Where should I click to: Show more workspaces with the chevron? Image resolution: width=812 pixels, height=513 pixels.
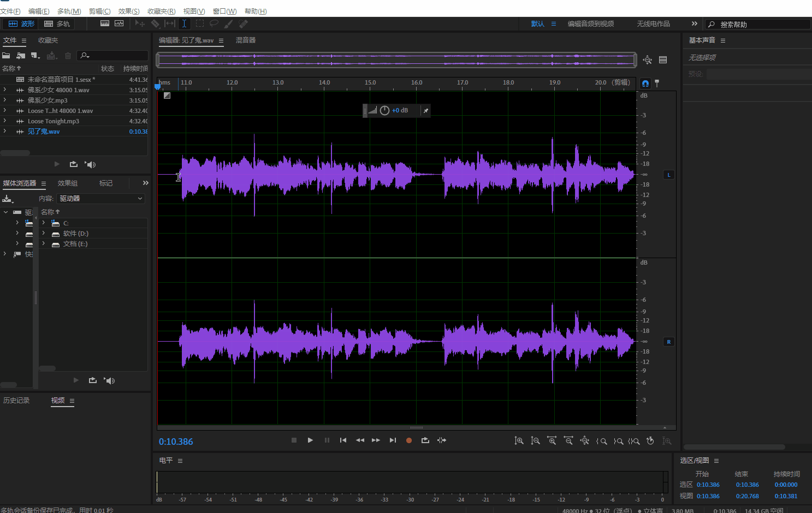pyautogui.click(x=695, y=23)
